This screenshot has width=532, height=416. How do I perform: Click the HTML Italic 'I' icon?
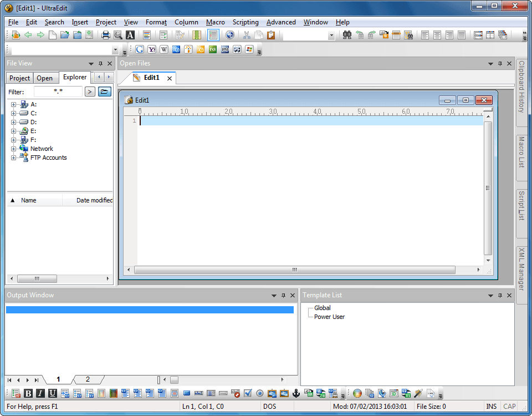point(40,393)
